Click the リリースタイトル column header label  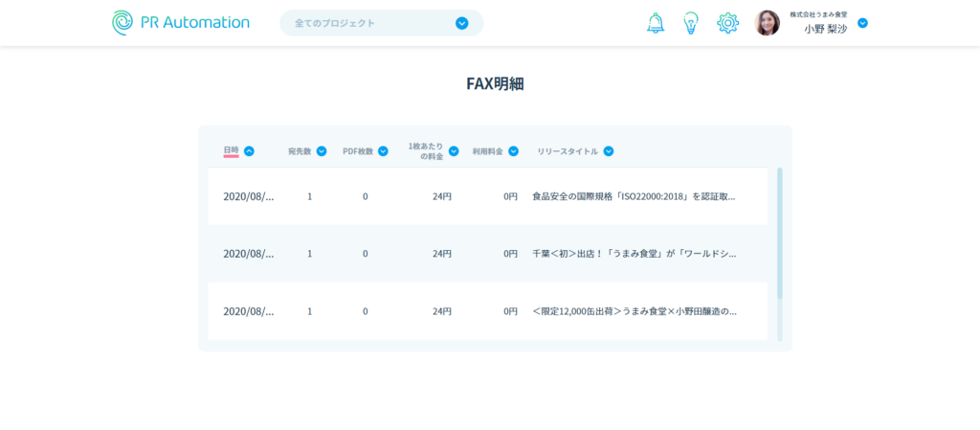click(x=568, y=151)
